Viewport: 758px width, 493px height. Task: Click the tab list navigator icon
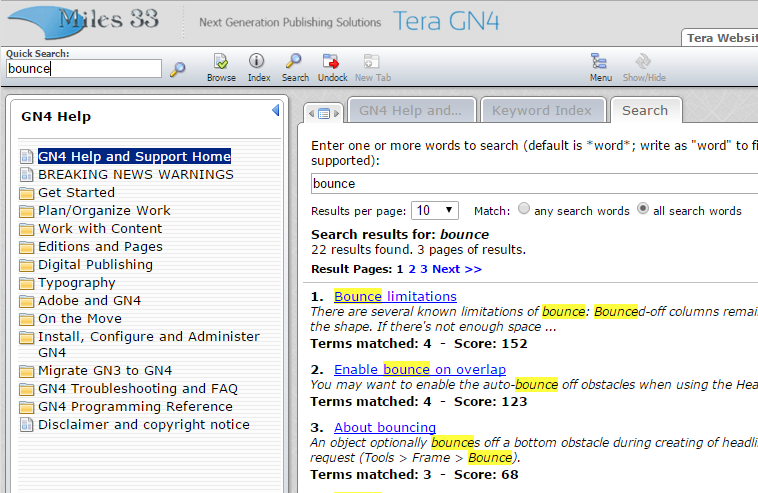tap(324, 114)
